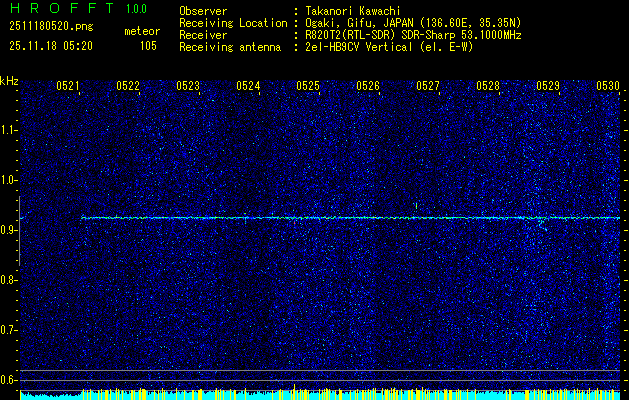Viewport: 629px width, 400px height.
Task: Click the timestamp 25.11.18 05:20
Action: coord(51,46)
